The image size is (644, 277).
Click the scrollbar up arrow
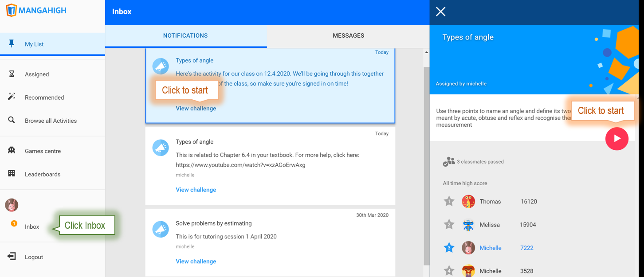(x=426, y=52)
